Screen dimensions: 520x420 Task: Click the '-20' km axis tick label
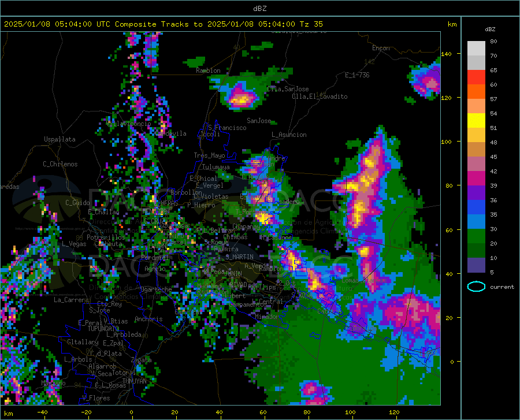point(86,412)
